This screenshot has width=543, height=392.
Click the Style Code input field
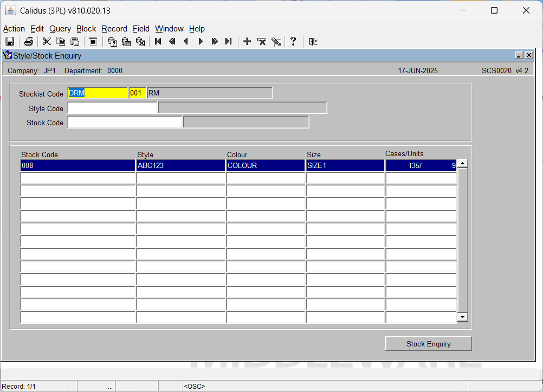click(113, 108)
